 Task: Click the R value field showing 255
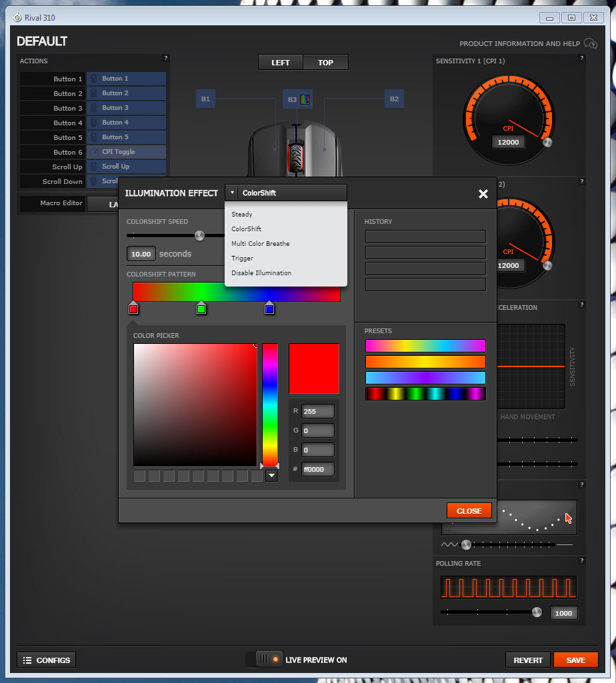coord(318,411)
